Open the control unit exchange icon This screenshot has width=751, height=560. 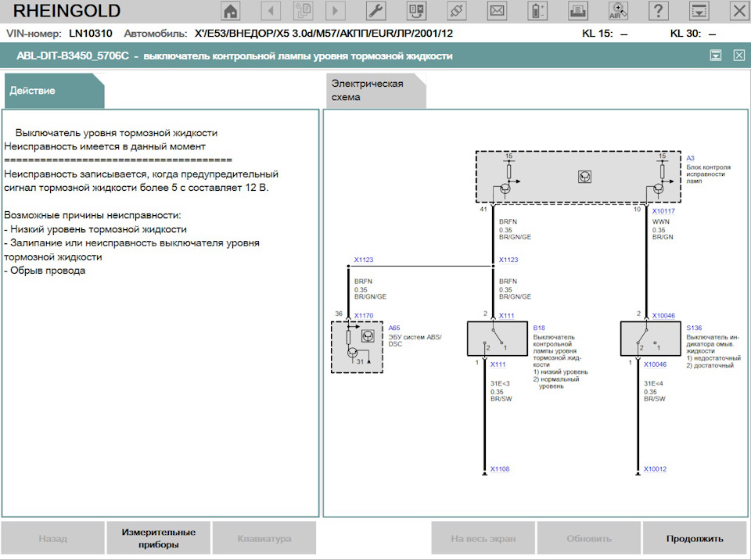point(416,10)
